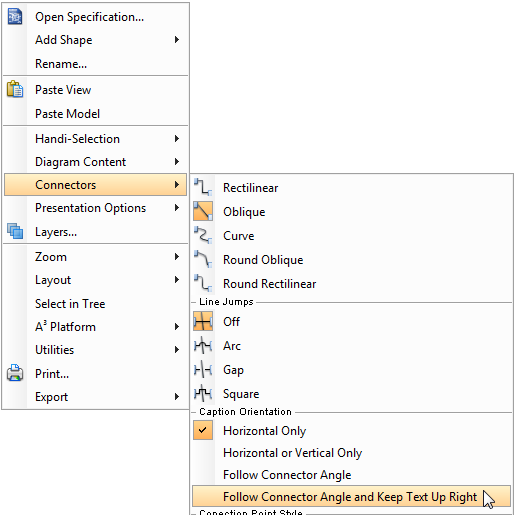
Task: Choose Arc line jump label
Action: [x=232, y=346]
